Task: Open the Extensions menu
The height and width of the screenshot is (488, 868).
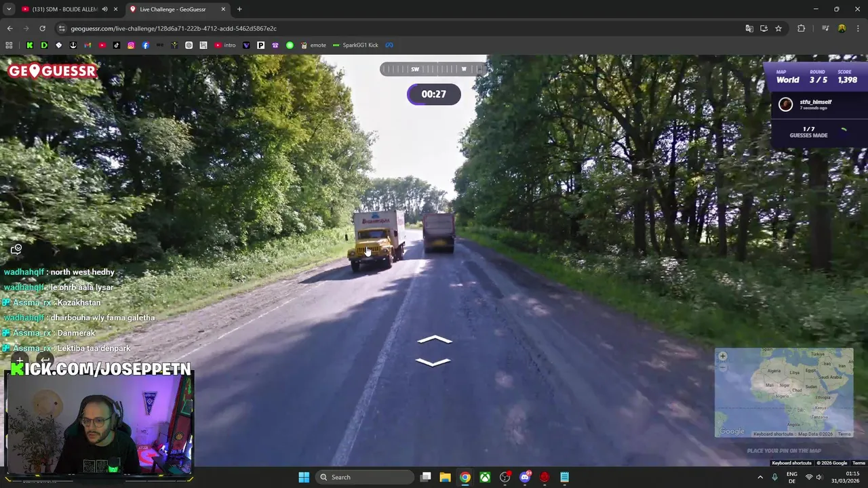Action: 801,28
